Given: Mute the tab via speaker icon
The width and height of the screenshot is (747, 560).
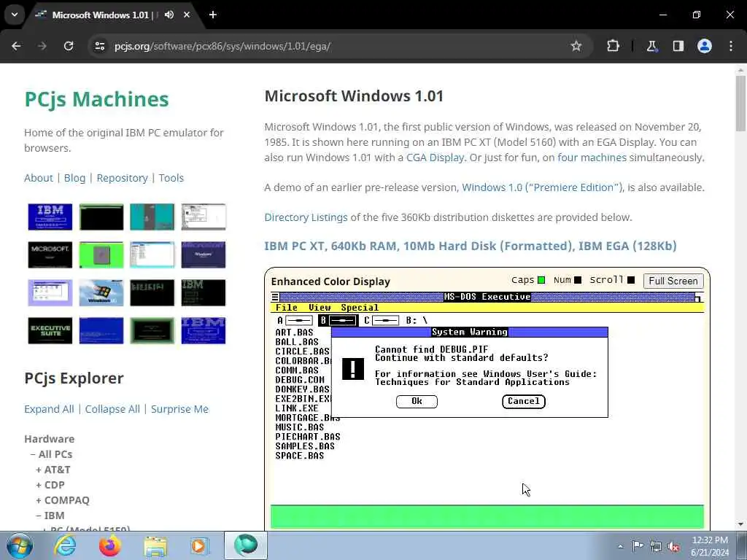Looking at the screenshot, I should point(169,15).
